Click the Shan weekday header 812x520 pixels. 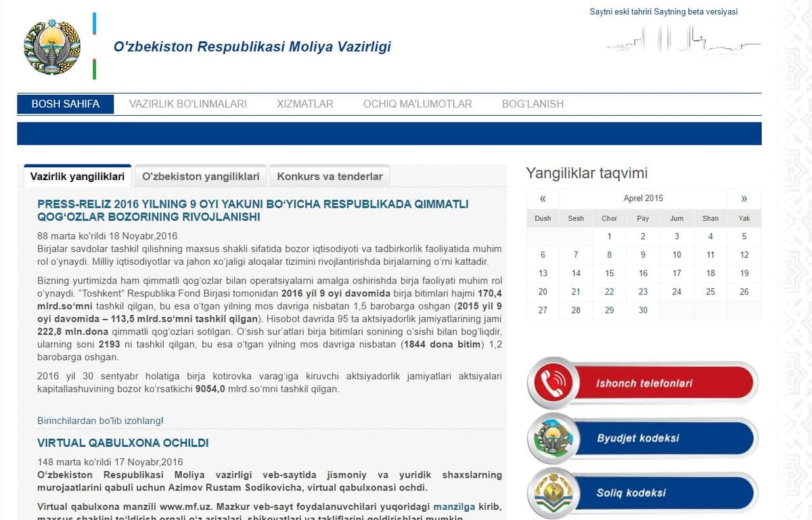coord(710,218)
